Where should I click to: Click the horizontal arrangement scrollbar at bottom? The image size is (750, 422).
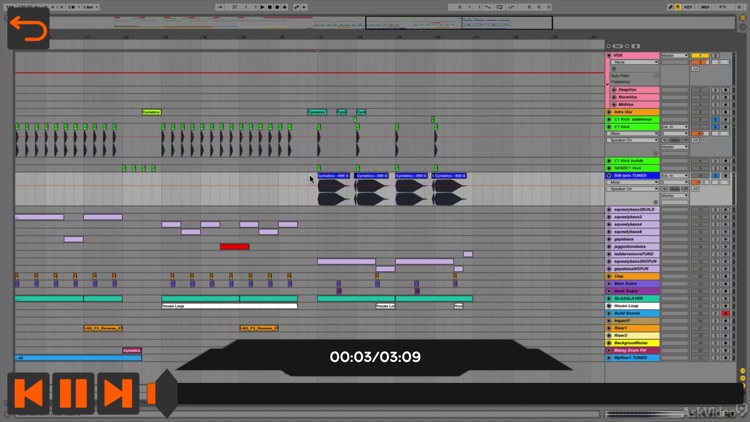(306, 414)
